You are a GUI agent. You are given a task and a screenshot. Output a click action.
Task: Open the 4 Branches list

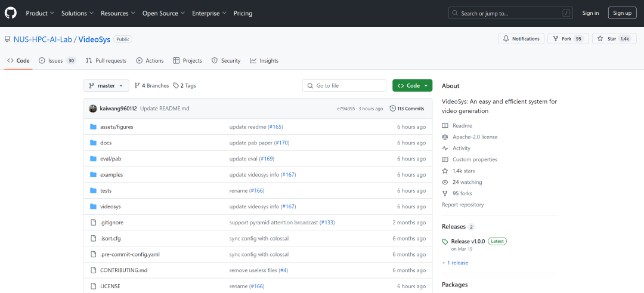point(151,86)
